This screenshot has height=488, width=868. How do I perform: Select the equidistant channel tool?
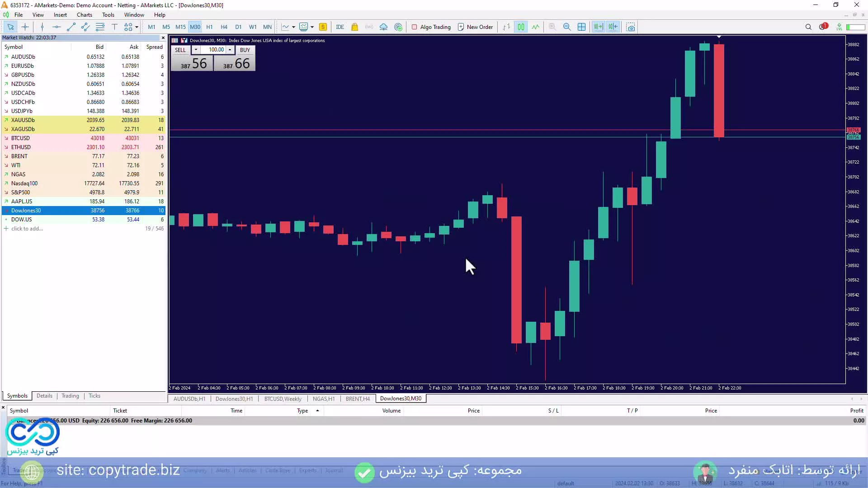tap(85, 27)
